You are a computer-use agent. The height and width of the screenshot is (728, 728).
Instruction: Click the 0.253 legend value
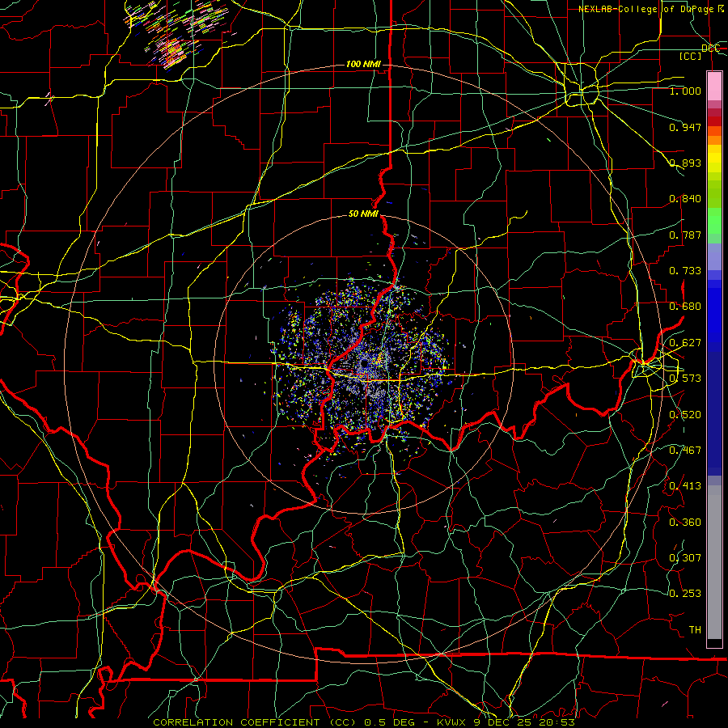(x=685, y=594)
